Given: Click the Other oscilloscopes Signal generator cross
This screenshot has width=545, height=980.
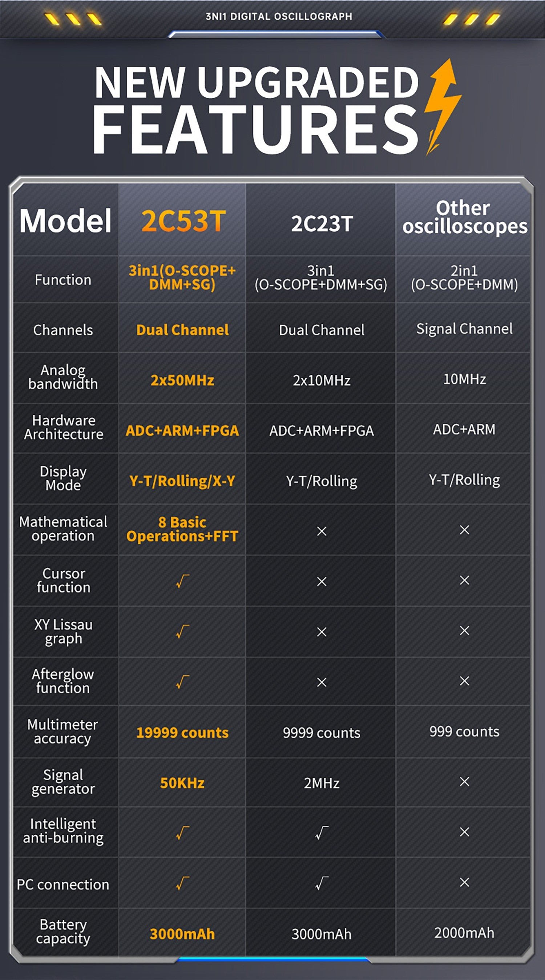Looking at the screenshot, I should (464, 781).
